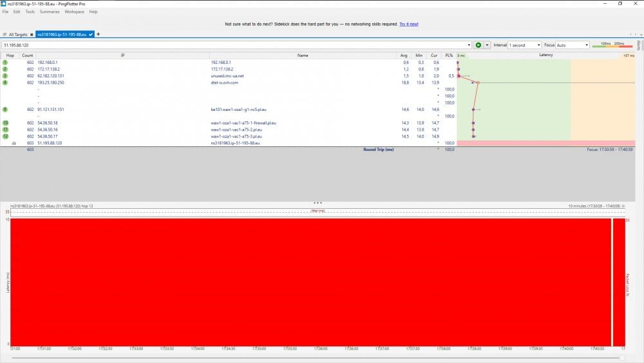Sort by the PL% column header
644x363 pixels.
click(x=450, y=55)
